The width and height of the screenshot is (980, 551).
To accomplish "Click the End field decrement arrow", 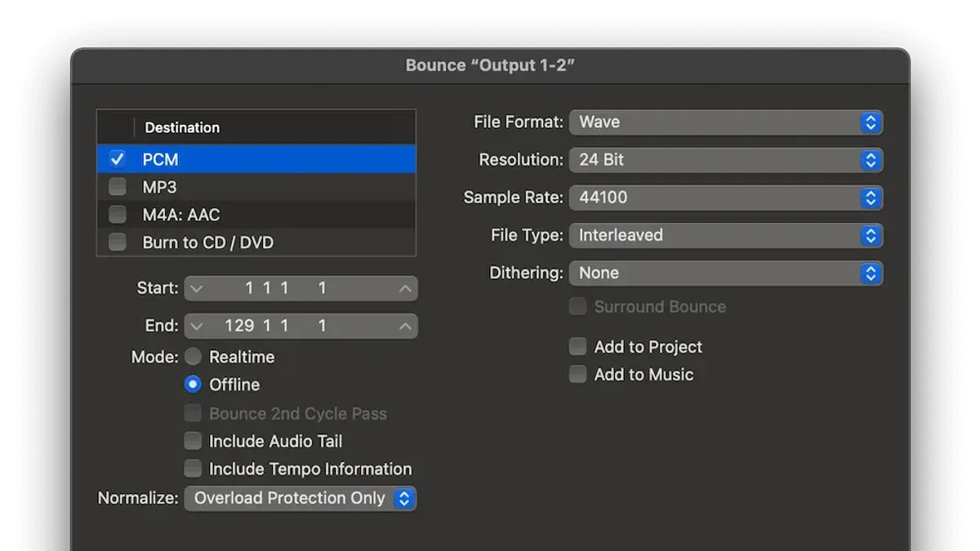I will coord(196,326).
